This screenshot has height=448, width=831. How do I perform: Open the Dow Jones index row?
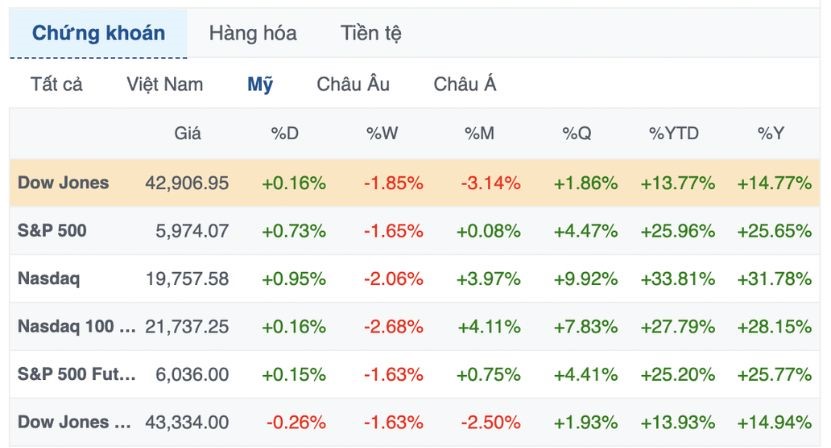[63, 183]
